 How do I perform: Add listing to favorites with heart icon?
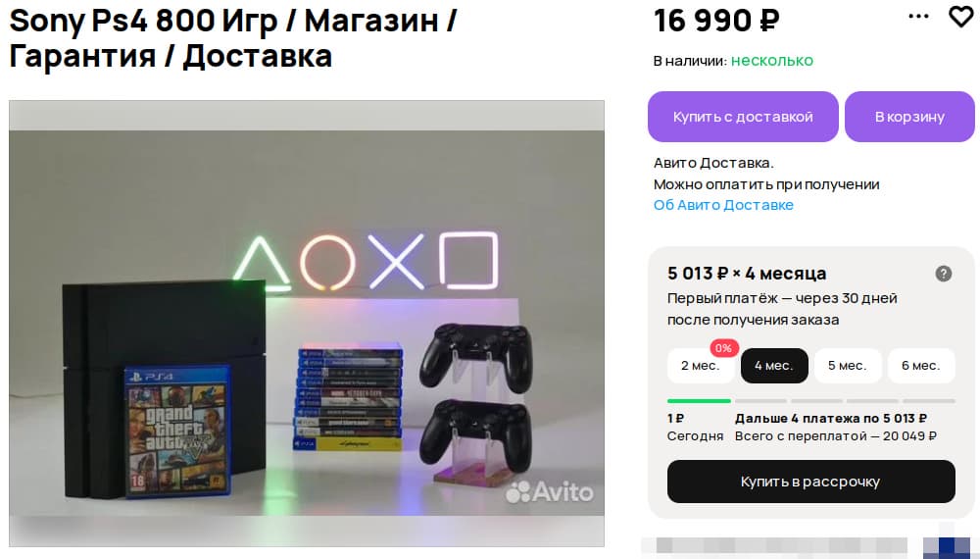(960, 17)
